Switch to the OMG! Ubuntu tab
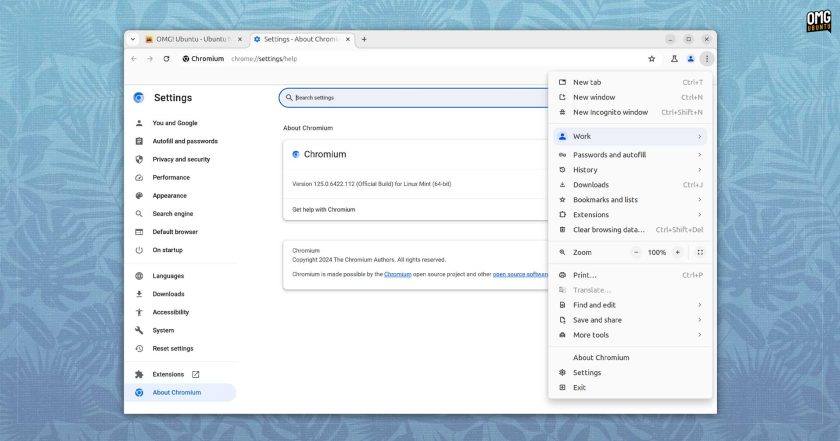The width and height of the screenshot is (840, 441). pyautogui.click(x=193, y=39)
